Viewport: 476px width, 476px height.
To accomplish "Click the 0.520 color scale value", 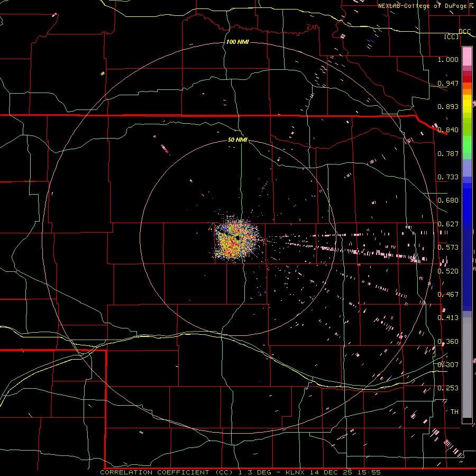I will [x=448, y=271].
